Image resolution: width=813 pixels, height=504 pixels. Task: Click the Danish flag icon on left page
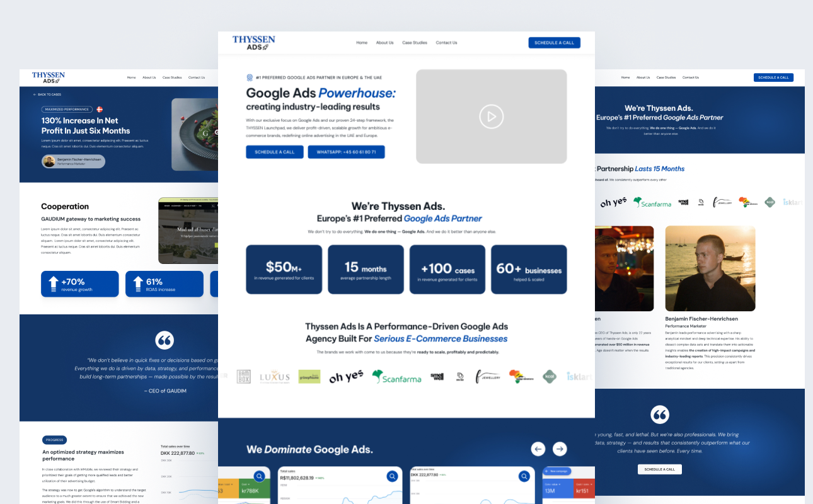[100, 109]
